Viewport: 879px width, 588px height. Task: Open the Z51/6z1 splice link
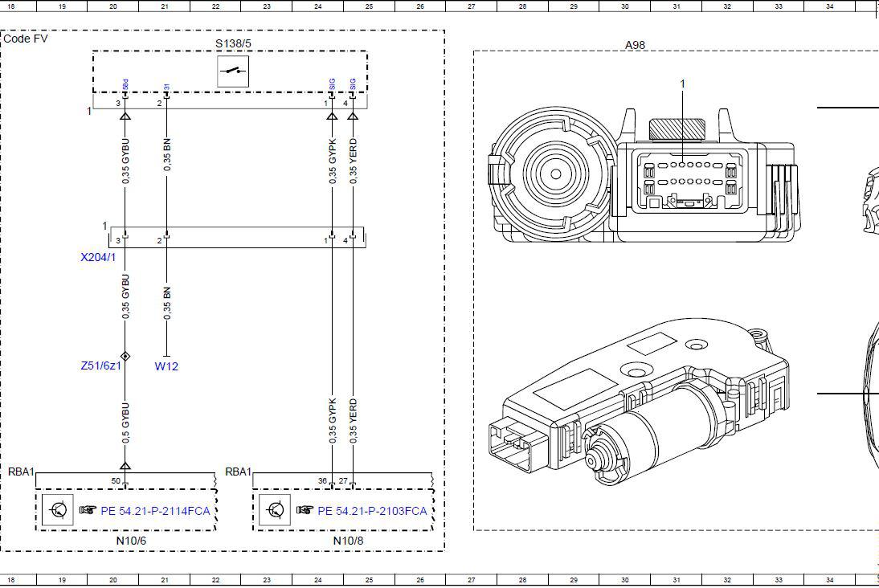(101, 365)
